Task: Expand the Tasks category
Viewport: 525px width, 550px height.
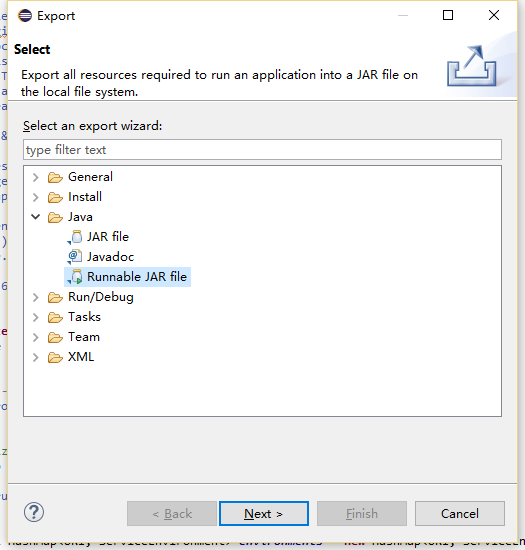Action: point(35,317)
